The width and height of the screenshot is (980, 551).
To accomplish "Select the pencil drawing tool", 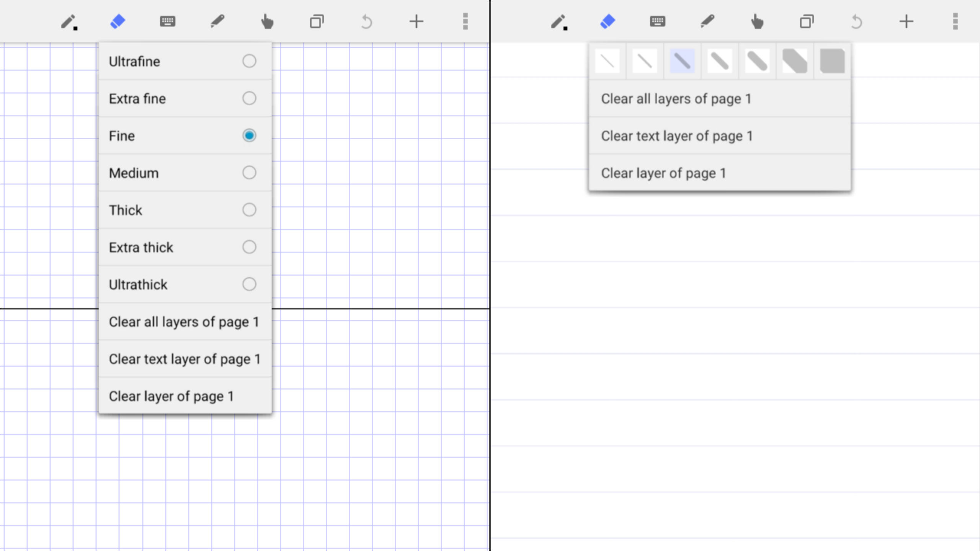I will [x=68, y=22].
